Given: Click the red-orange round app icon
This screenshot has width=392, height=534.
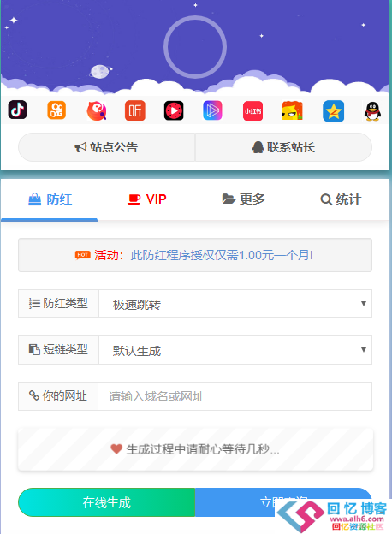Looking at the screenshot, I should (x=97, y=110).
